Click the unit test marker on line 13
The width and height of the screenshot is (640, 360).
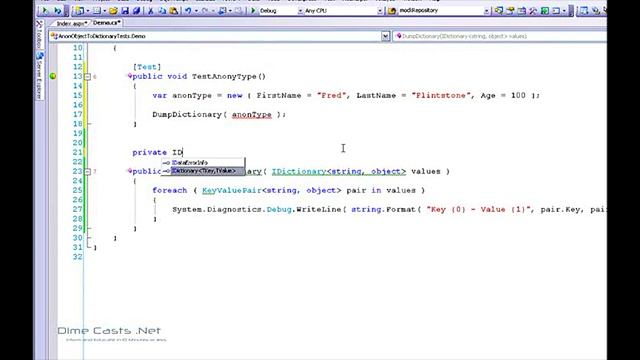pos(53,76)
